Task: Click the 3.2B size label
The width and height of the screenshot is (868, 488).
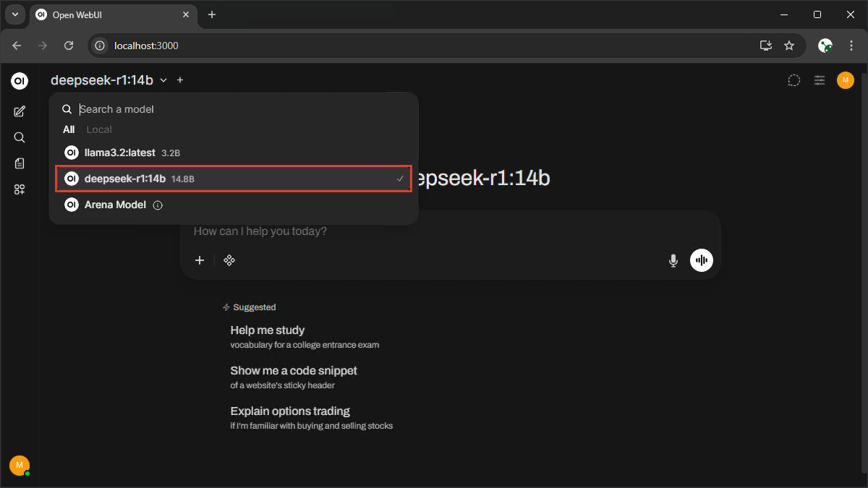Action: 170,153
